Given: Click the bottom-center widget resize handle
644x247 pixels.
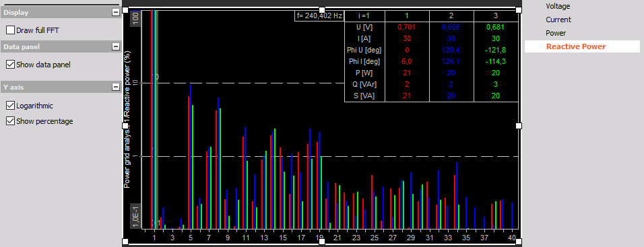Looking at the screenshot, I should pyautogui.click(x=322, y=242).
